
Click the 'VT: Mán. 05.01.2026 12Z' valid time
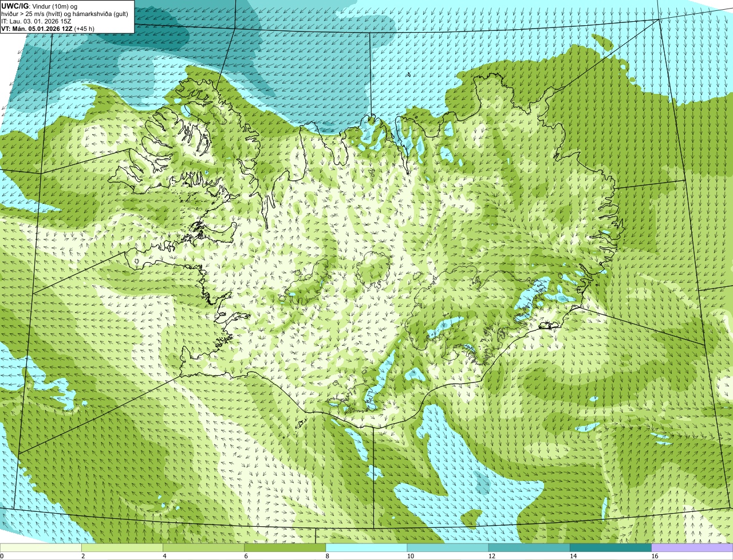click(x=37, y=29)
